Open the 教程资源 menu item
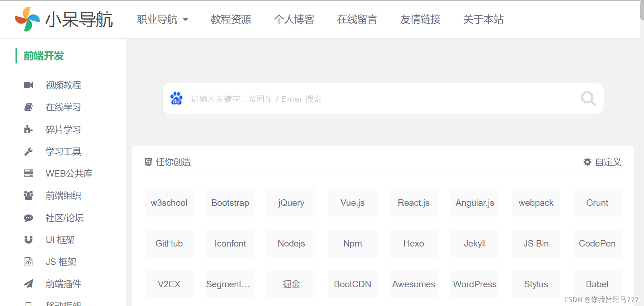644x306 pixels. coord(231,19)
